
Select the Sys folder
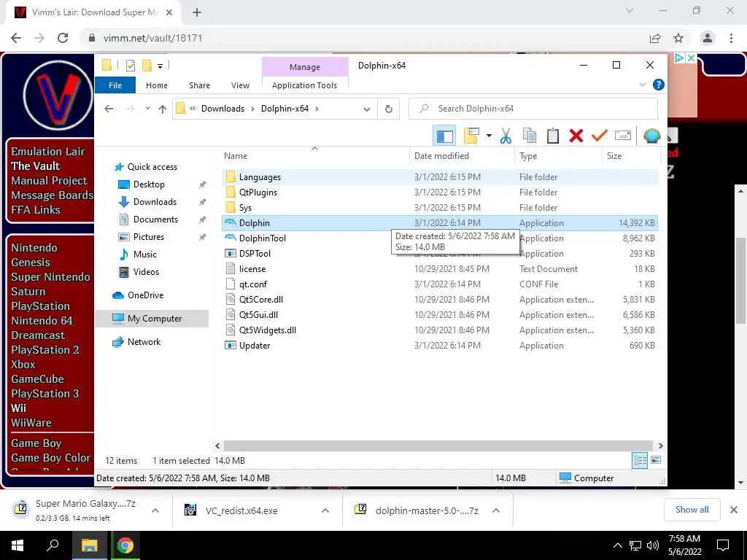tap(440, 208)
